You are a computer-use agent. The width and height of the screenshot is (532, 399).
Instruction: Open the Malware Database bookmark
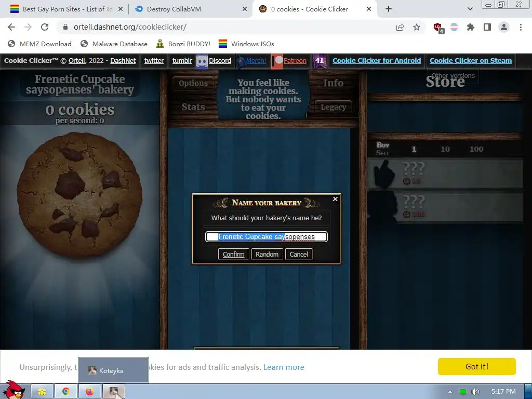(x=114, y=44)
